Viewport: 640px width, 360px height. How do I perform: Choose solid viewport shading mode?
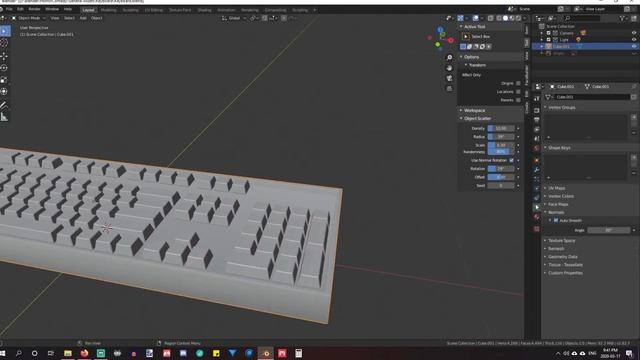pyautogui.click(x=505, y=18)
